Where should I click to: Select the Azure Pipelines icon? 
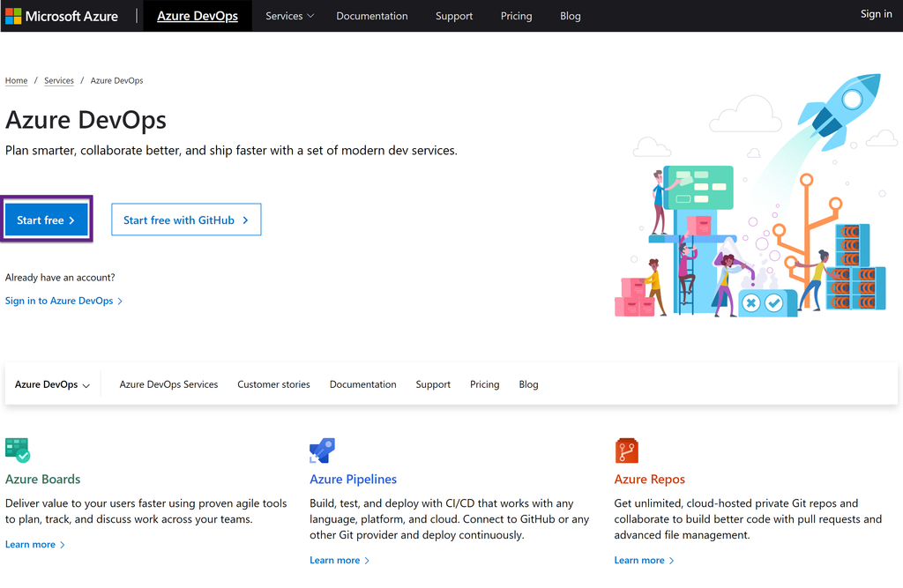(x=322, y=450)
